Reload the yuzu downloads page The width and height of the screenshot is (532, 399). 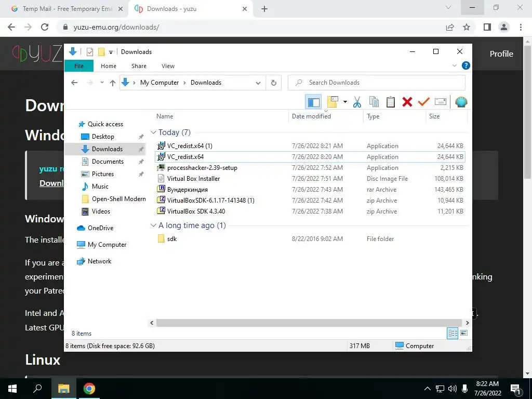click(x=45, y=27)
